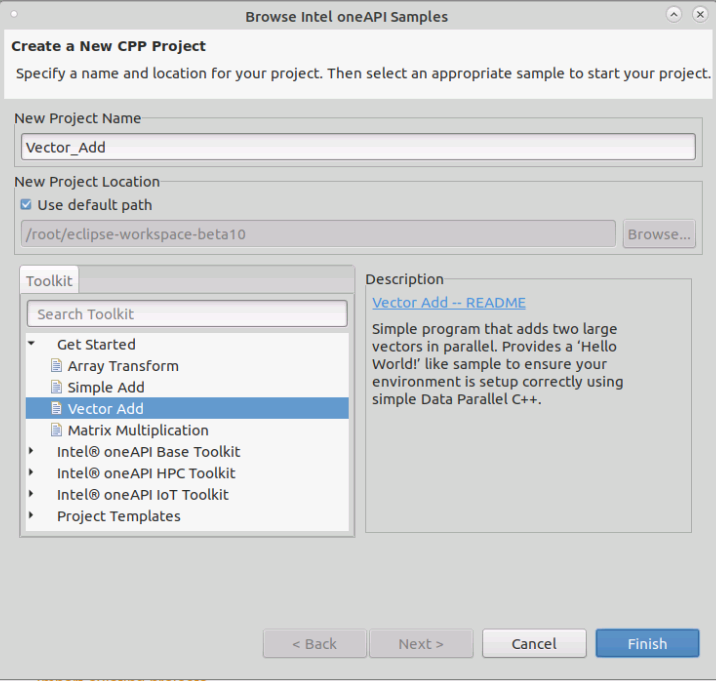Open the Vector Add README link
Image resolution: width=716 pixels, height=681 pixels.
pyautogui.click(x=448, y=302)
